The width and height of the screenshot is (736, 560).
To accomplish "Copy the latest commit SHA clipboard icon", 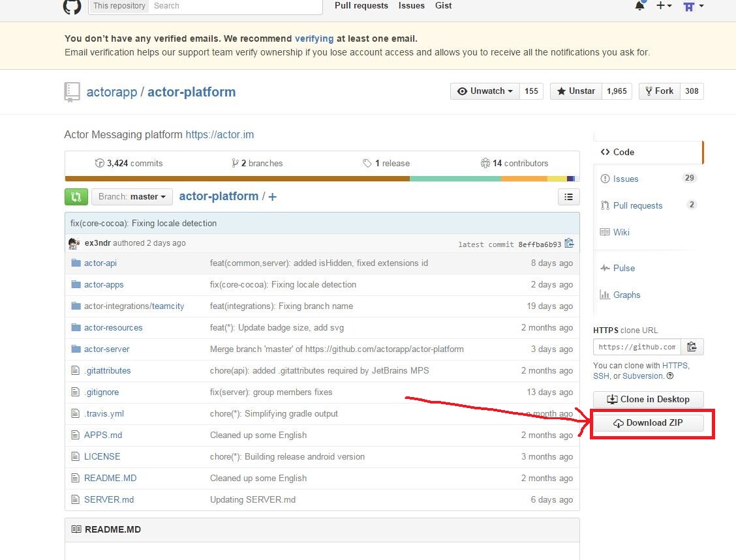I will [570, 243].
